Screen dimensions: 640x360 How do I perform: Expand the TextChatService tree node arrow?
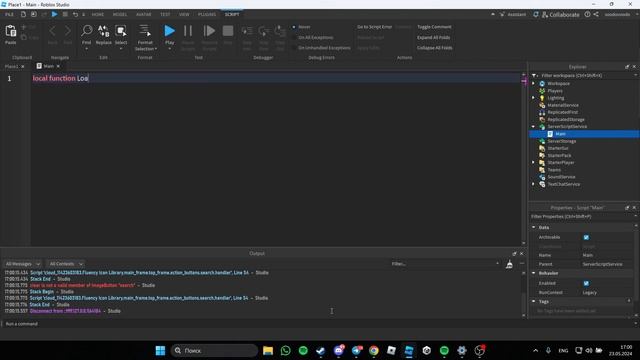point(533,184)
